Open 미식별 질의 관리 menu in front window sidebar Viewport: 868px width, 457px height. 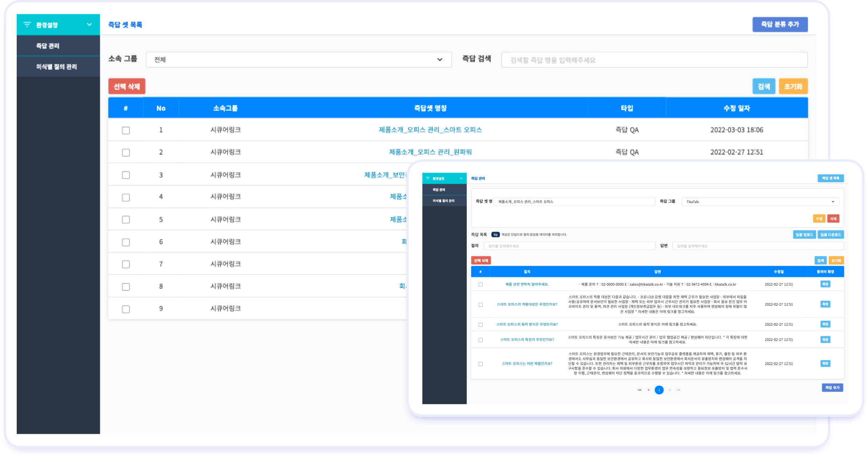[x=444, y=201]
